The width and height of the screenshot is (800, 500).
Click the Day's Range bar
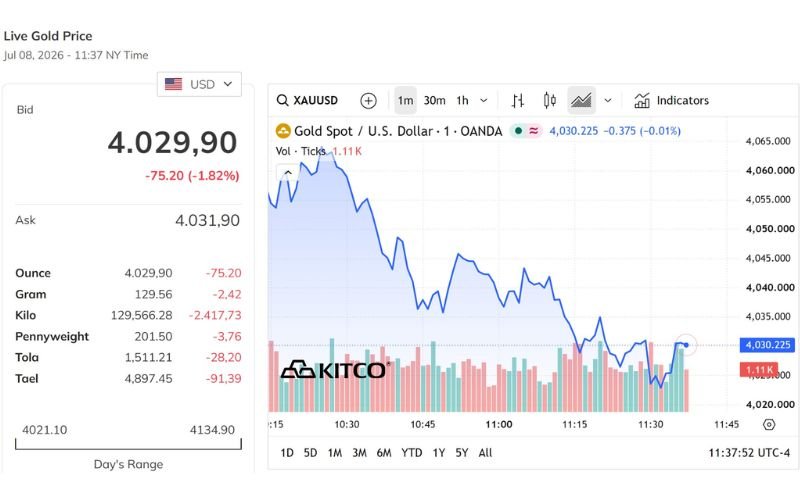click(128, 444)
